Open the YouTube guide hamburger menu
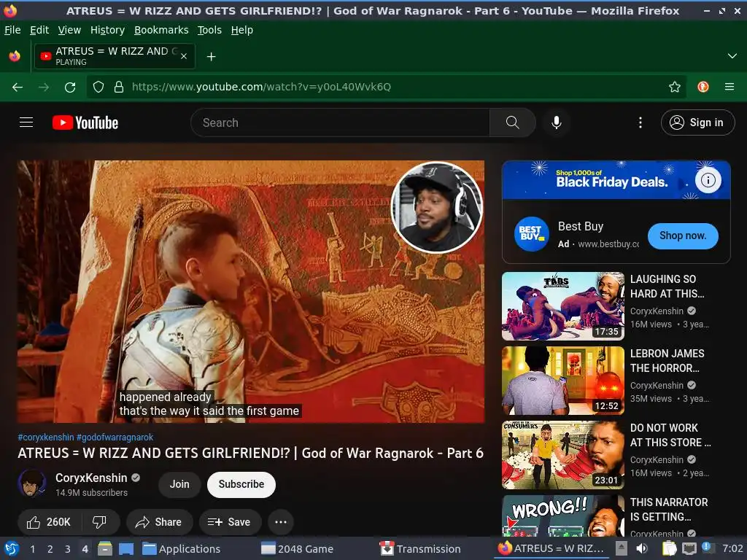This screenshot has width=747, height=560. tap(26, 122)
